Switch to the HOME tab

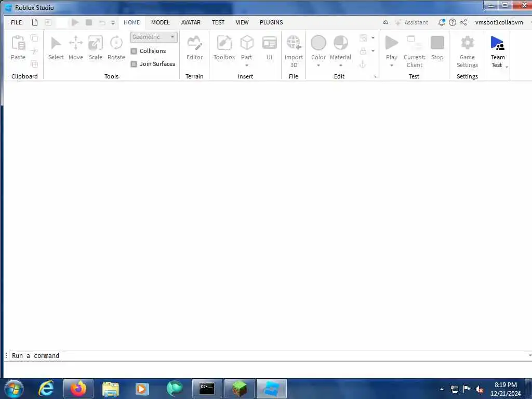click(131, 22)
